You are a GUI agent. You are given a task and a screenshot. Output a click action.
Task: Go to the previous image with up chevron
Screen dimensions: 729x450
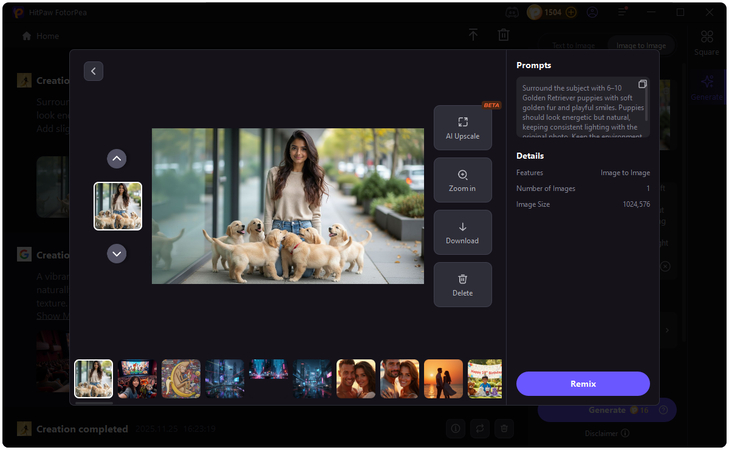click(117, 158)
